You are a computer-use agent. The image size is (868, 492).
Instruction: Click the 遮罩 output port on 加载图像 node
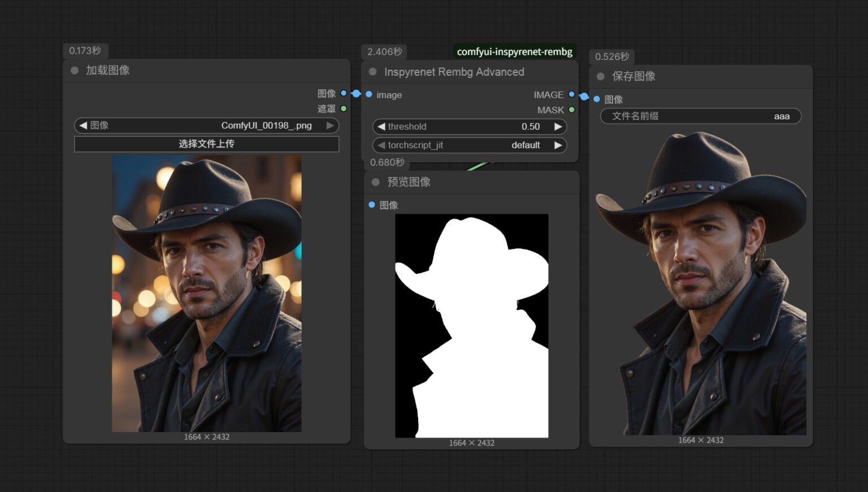[x=344, y=109]
